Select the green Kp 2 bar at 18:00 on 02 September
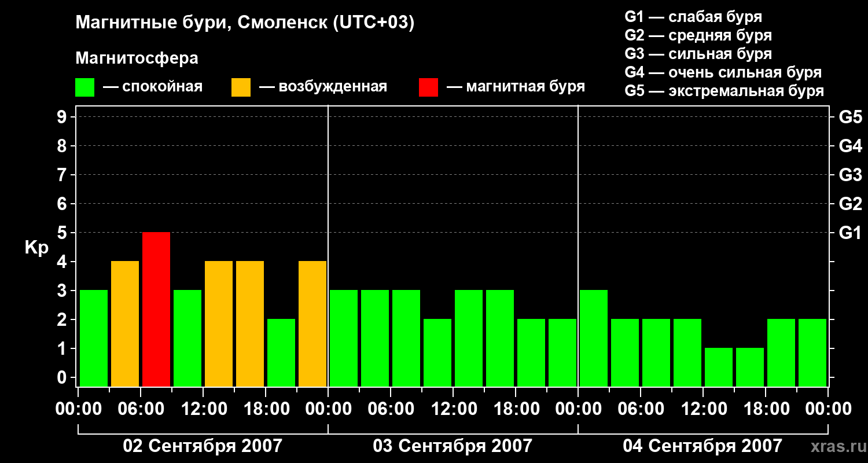This screenshot has width=868, height=463. pyautogui.click(x=281, y=353)
